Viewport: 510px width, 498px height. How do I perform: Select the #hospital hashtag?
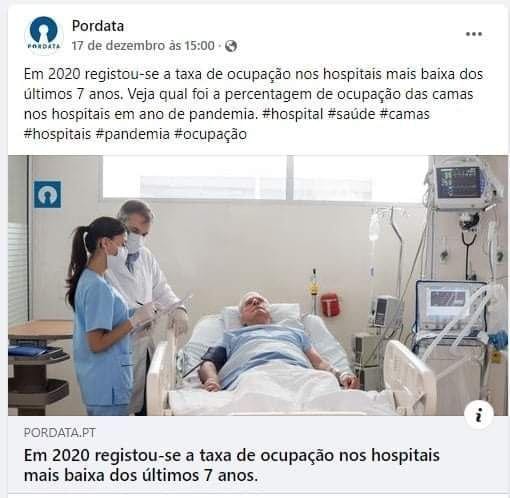(292, 114)
